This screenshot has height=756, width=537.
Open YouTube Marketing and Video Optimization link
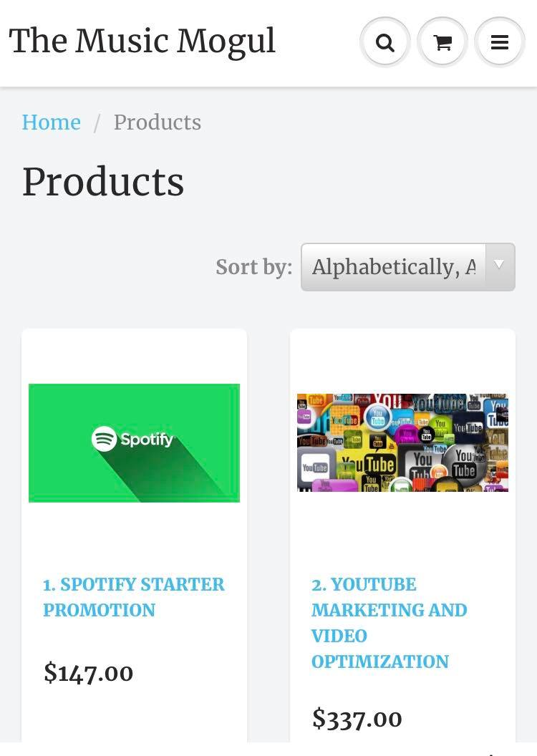pyautogui.click(x=389, y=623)
